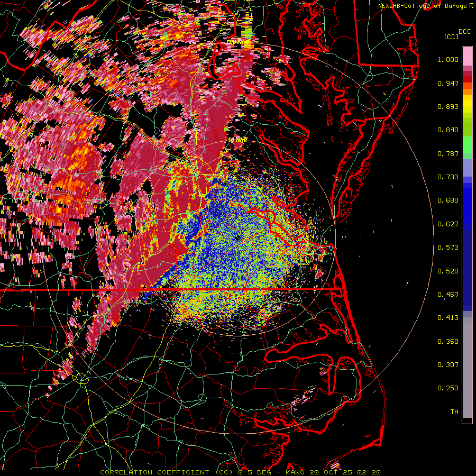The width and height of the screenshot is (476, 476).
Task: Click the KAKQ radar site center marker
Action: click(x=238, y=237)
